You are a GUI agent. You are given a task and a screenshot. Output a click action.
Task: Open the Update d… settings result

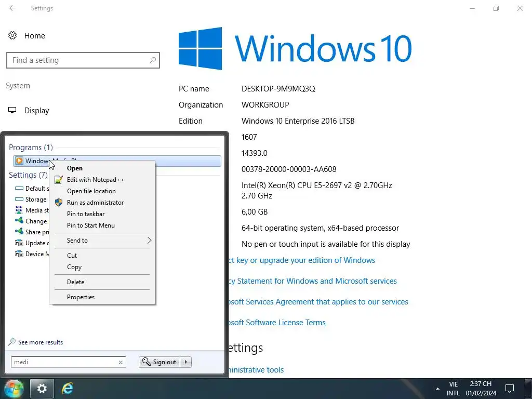[x=32, y=243]
